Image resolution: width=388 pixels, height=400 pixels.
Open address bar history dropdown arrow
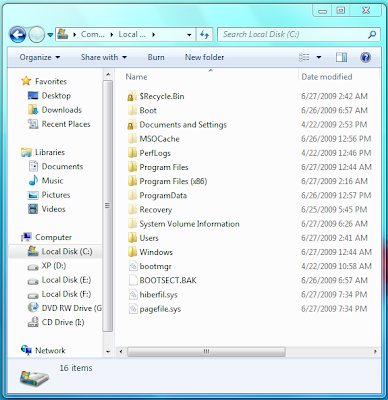click(189, 35)
